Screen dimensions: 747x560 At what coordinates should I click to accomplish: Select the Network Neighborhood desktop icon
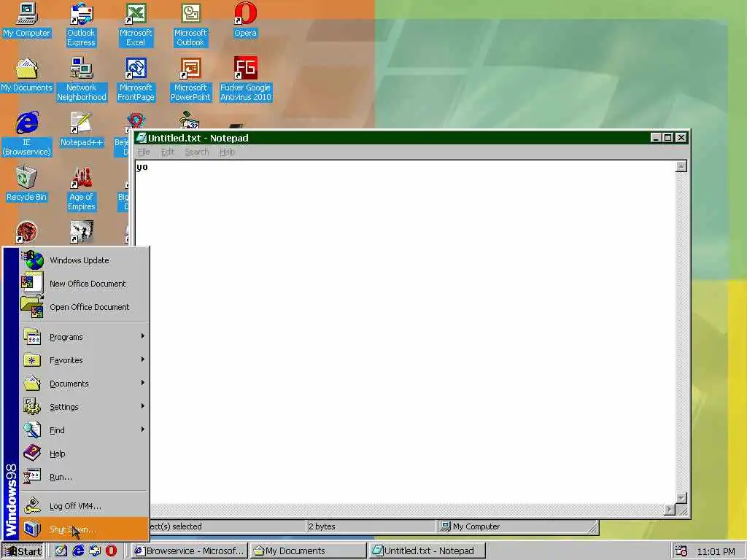[82, 79]
